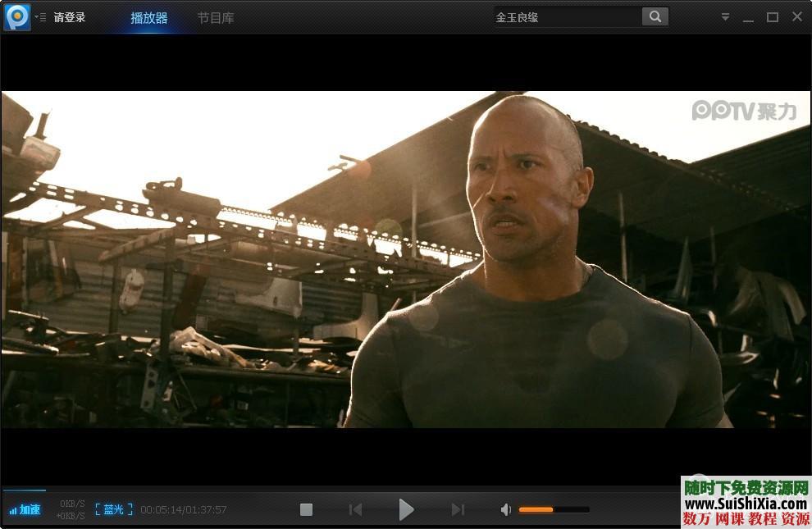Mute the audio with the speaker icon
This screenshot has height=529, width=812.
[506, 509]
